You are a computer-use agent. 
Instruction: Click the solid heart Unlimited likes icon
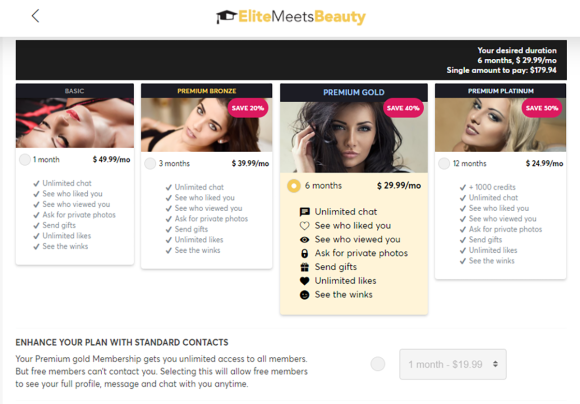[304, 281]
